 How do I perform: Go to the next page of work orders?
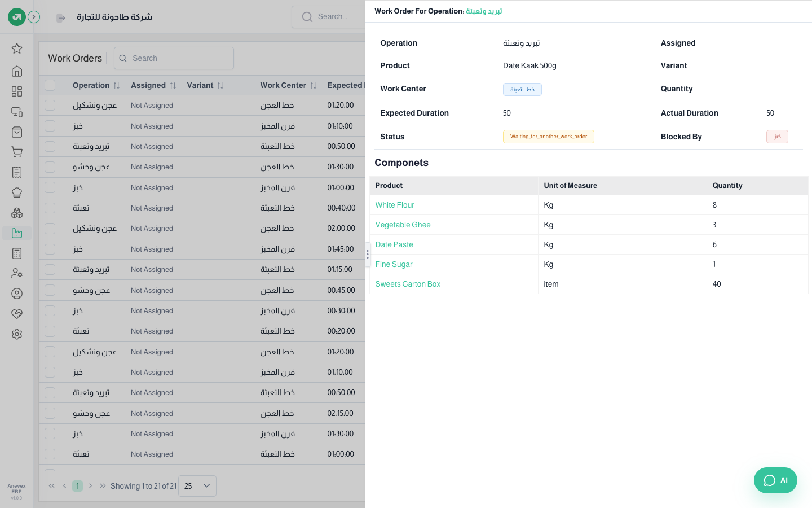click(90, 486)
